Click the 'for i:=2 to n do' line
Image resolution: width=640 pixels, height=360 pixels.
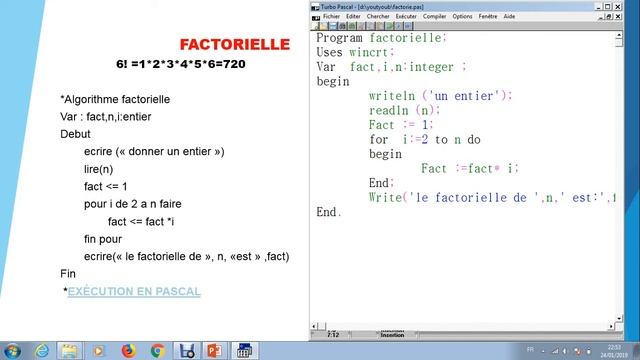coord(425,140)
